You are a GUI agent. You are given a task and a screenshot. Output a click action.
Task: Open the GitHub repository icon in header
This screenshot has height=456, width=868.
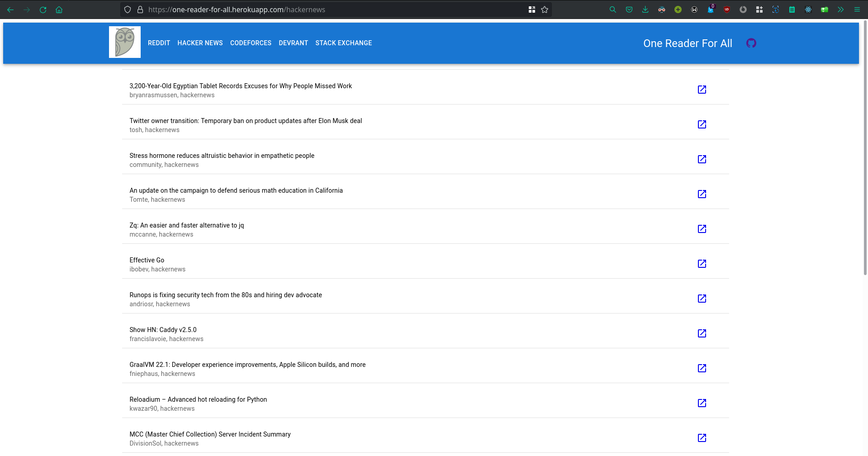tap(751, 43)
